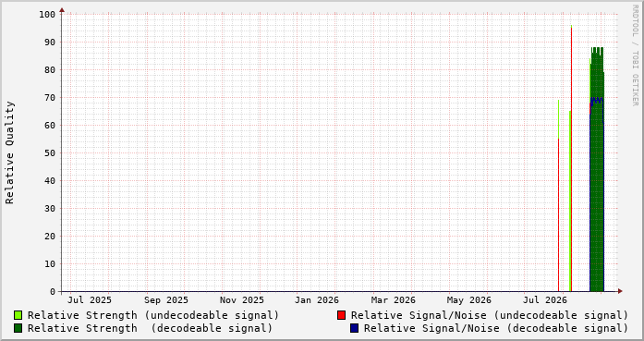Click the Jan 2026 axis label
644x341 pixels.
[x=317, y=300]
